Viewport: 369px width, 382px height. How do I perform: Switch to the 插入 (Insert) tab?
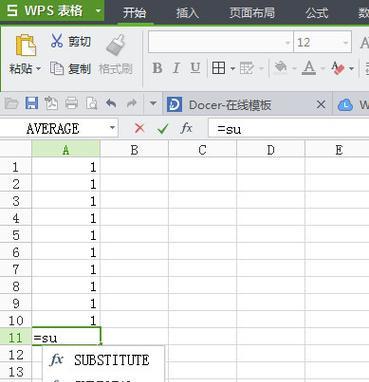pos(187,13)
